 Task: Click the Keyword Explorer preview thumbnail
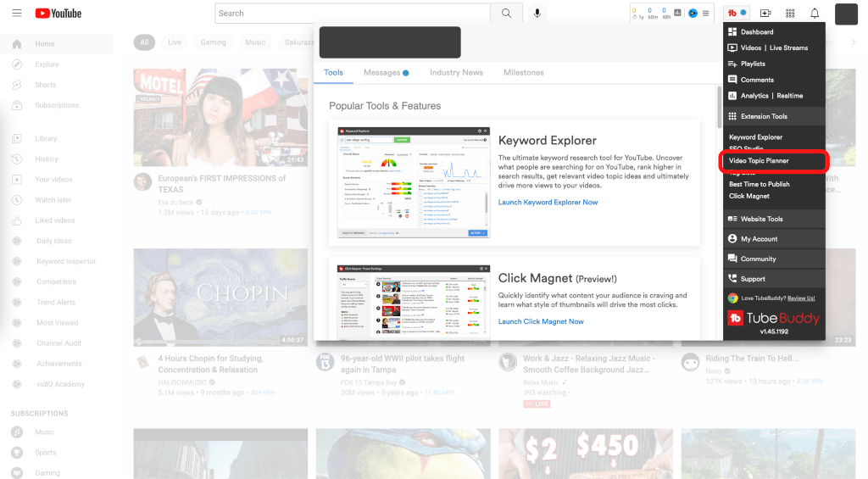[413, 183]
